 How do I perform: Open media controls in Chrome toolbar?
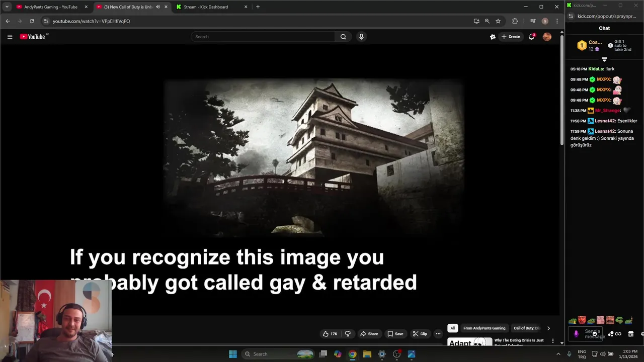[533, 21]
